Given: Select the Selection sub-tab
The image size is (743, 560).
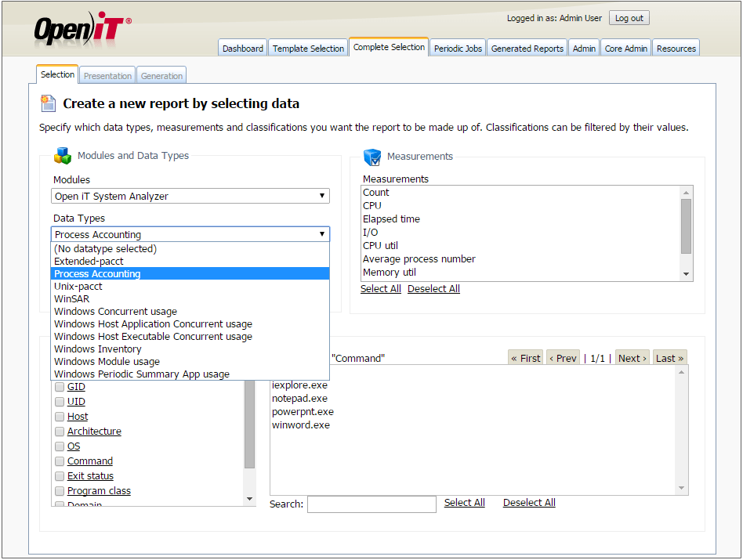Looking at the screenshot, I should 57,74.
